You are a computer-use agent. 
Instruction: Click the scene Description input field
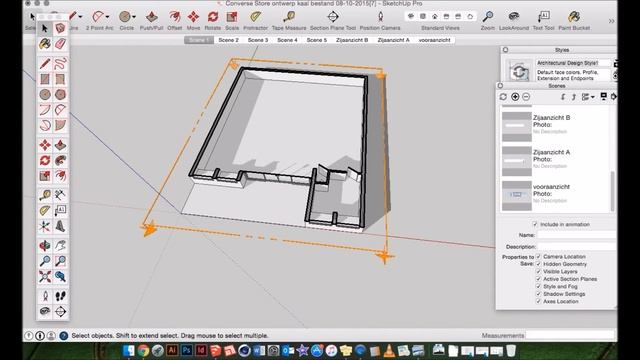pos(576,247)
